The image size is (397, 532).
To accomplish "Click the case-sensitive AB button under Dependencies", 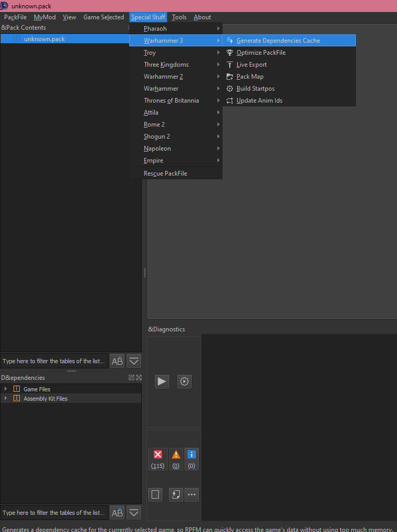I will coord(117,513).
